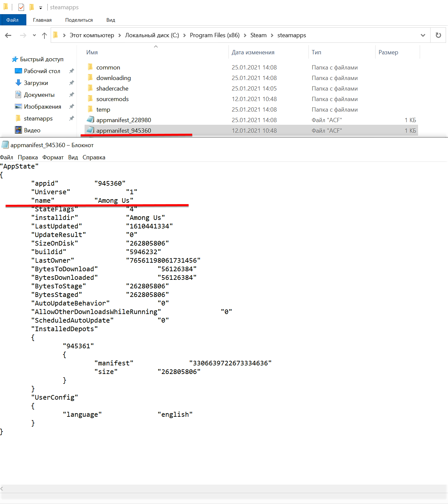Expand chevron between Steam and steamapps
Screen dimensions: 448x504
click(272, 35)
